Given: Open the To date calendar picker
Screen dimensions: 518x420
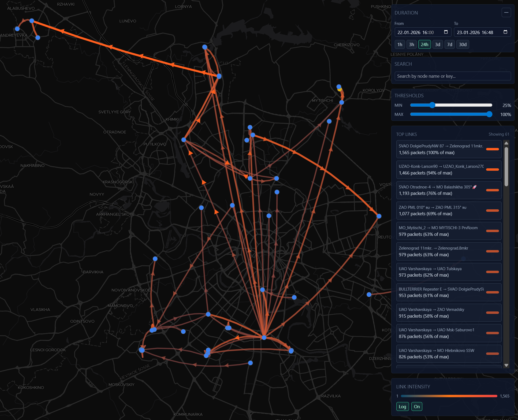Looking at the screenshot, I should [505, 32].
